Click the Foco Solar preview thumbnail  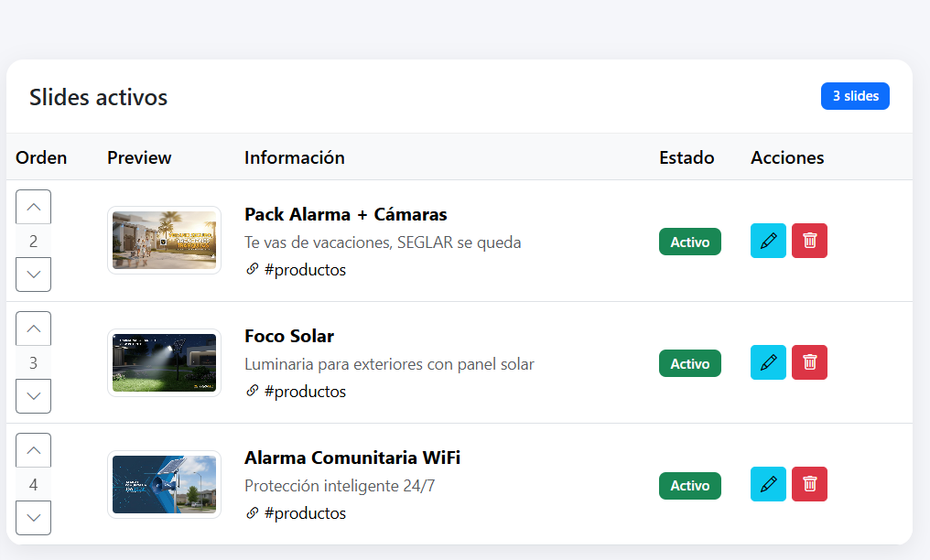(164, 362)
